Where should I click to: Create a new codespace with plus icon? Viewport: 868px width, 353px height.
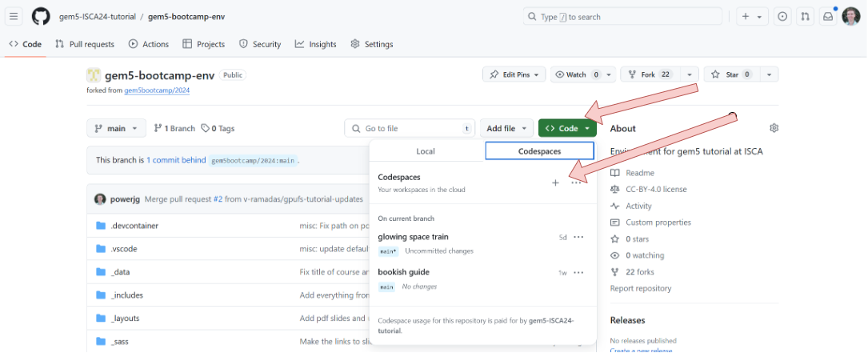coord(555,183)
